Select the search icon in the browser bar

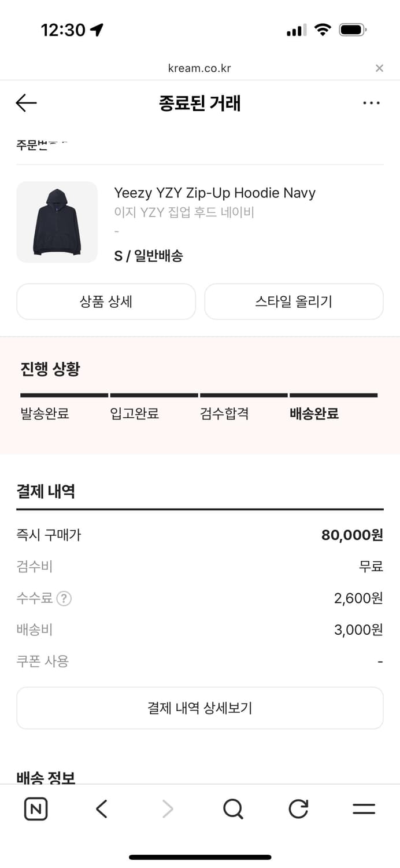tap(233, 808)
